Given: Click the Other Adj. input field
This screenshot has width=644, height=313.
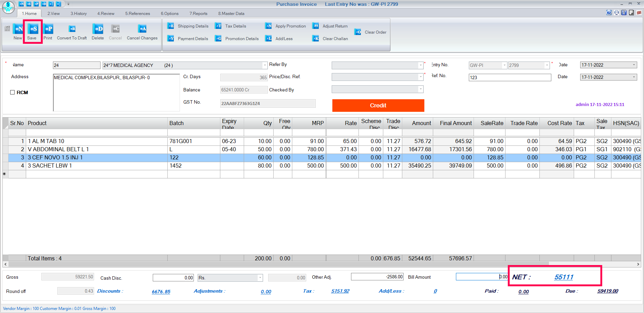Looking at the screenshot, I should (377, 277).
